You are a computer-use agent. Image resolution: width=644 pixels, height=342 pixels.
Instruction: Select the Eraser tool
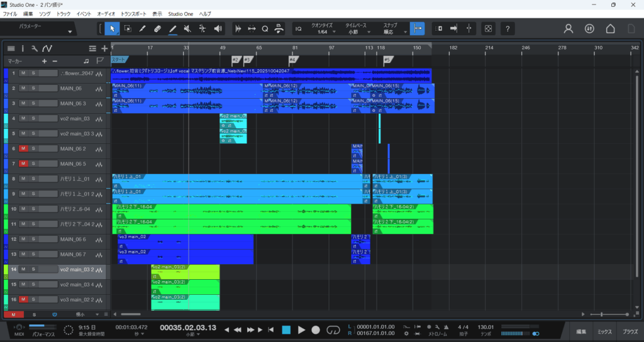click(x=157, y=29)
